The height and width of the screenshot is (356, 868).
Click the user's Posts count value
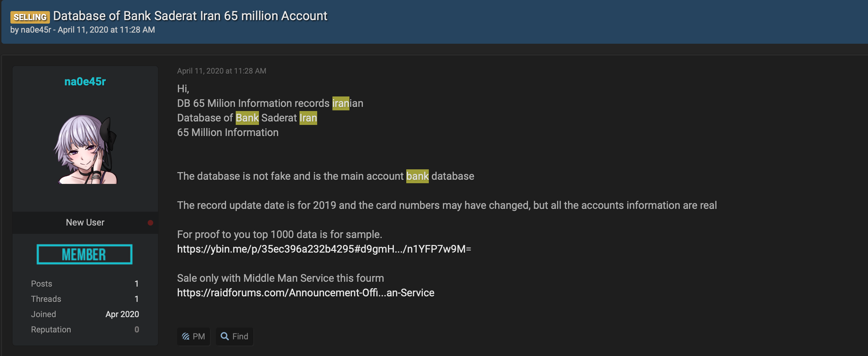click(137, 284)
